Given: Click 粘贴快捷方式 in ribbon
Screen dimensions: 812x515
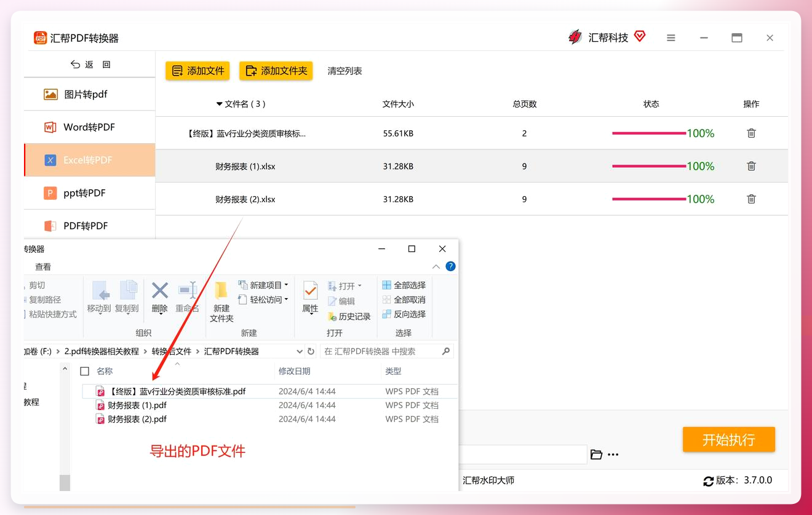Looking at the screenshot, I should coord(52,314).
